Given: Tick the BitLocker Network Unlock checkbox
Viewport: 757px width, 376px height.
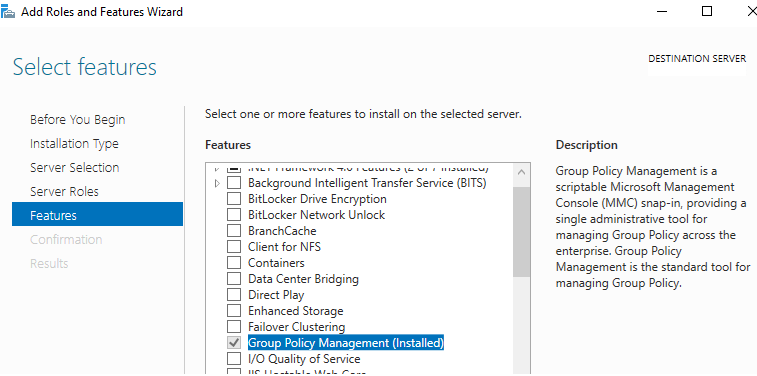Looking at the screenshot, I should (x=234, y=215).
